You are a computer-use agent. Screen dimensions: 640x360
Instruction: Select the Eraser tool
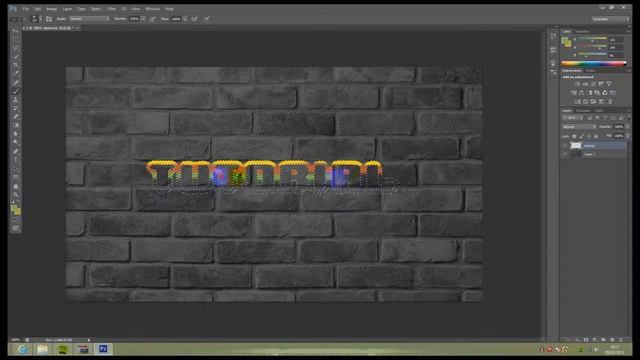(x=16, y=117)
